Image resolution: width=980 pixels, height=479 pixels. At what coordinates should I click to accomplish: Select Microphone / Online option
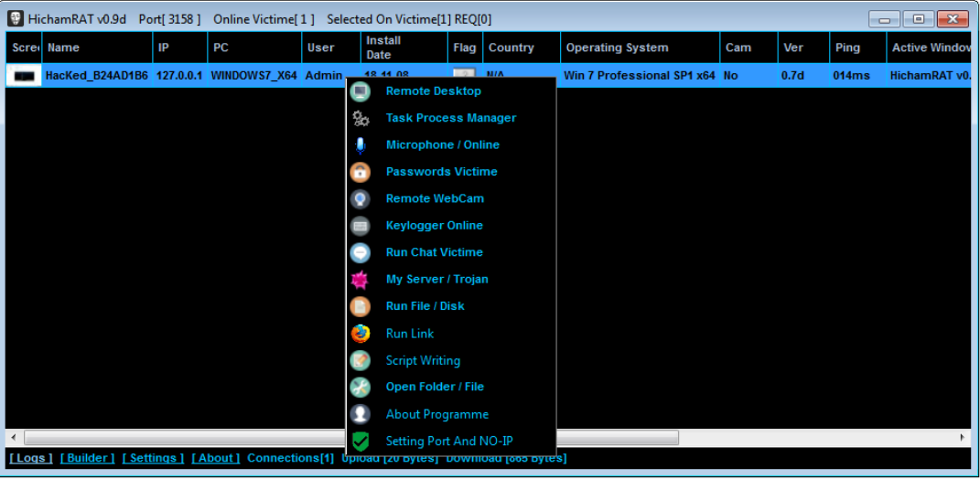click(443, 144)
